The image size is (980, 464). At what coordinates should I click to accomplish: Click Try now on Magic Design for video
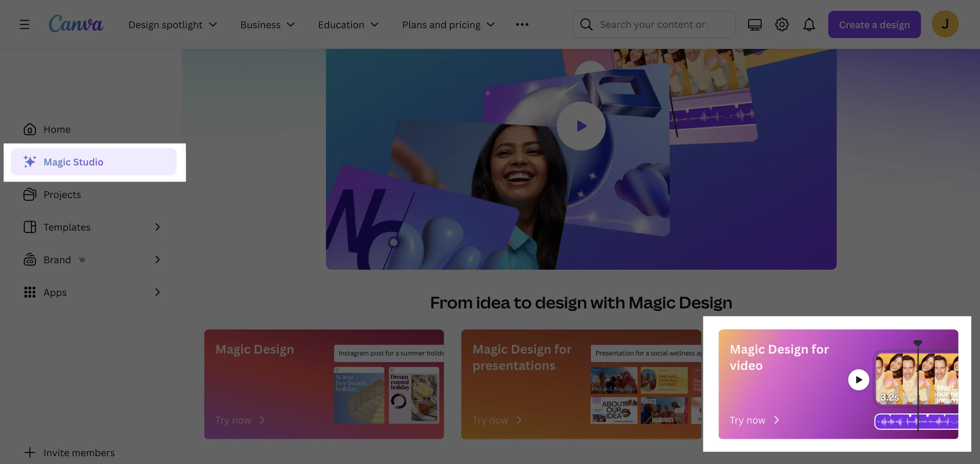click(x=754, y=420)
